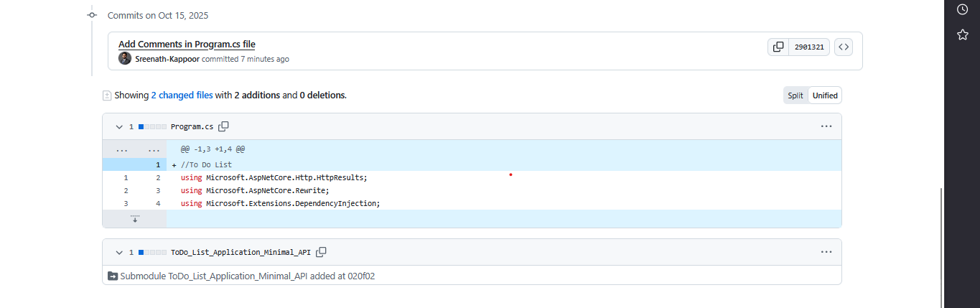
Task: Open ToDo_List_Application_Minimal_API options menu
Action: (x=826, y=252)
